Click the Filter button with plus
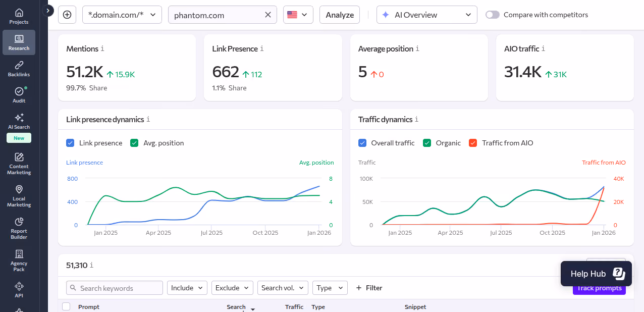 click(369, 288)
